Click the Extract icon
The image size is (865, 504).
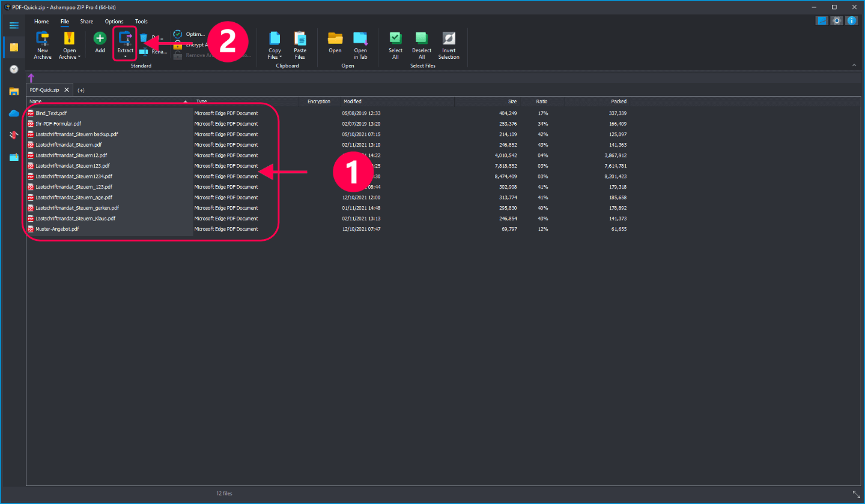(126, 38)
